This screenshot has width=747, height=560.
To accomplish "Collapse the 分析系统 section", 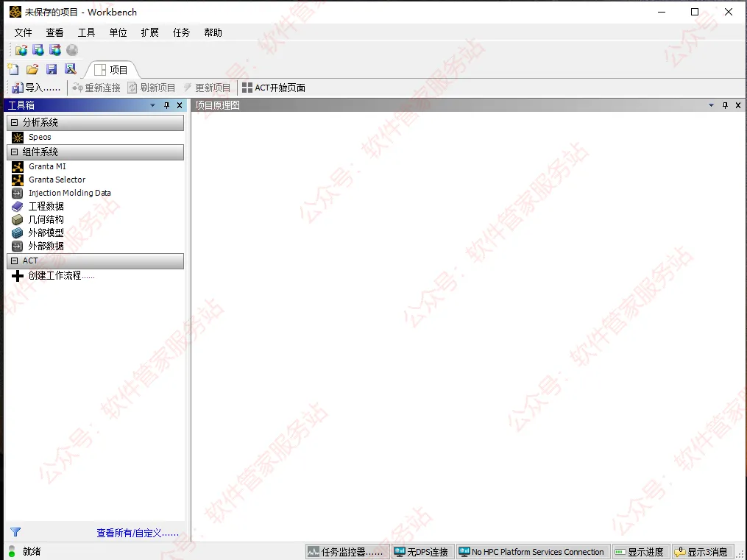I will coord(14,122).
